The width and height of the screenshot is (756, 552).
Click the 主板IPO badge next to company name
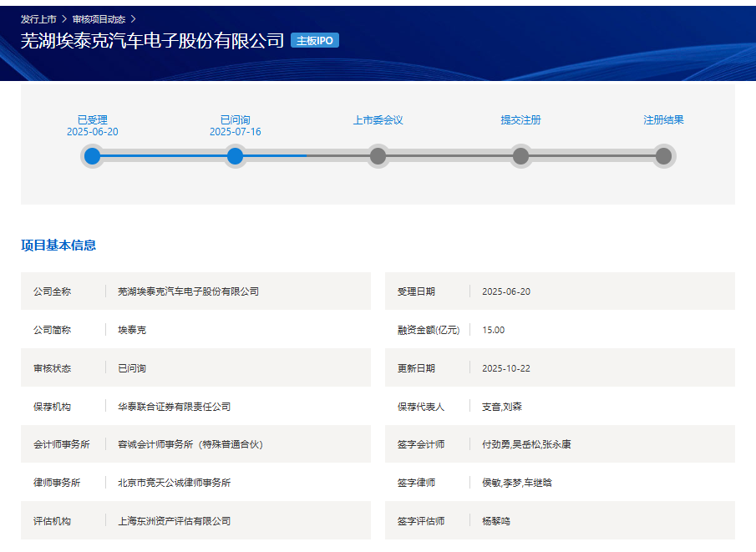coord(315,39)
